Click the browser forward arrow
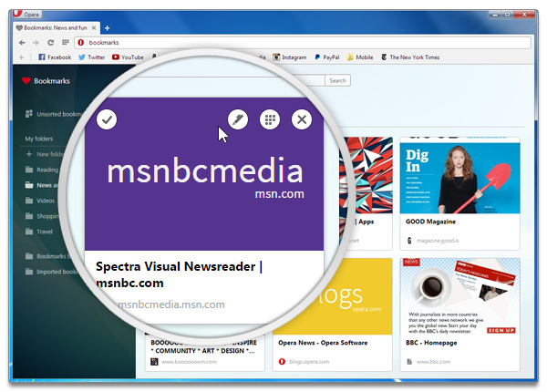The width and height of the screenshot is (547, 392). tap(36, 43)
